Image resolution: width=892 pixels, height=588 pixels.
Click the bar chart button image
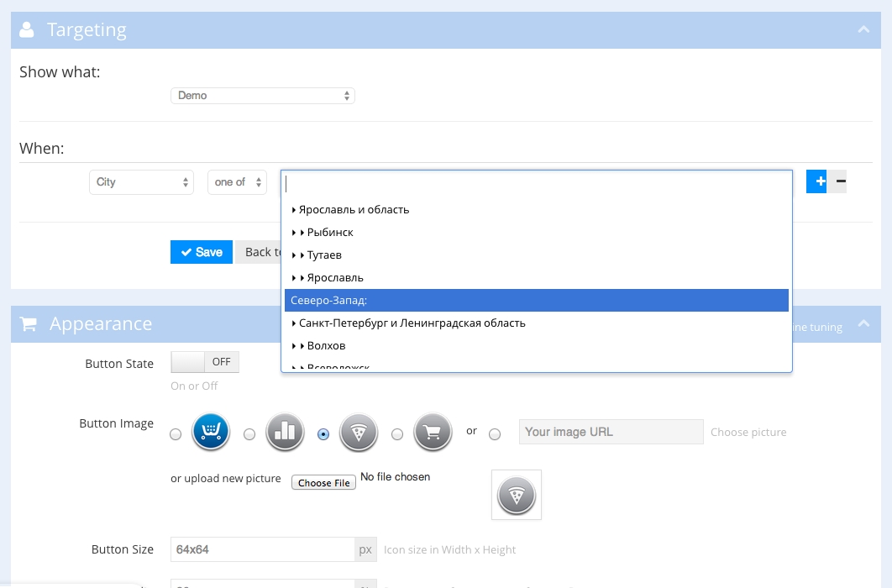(285, 433)
